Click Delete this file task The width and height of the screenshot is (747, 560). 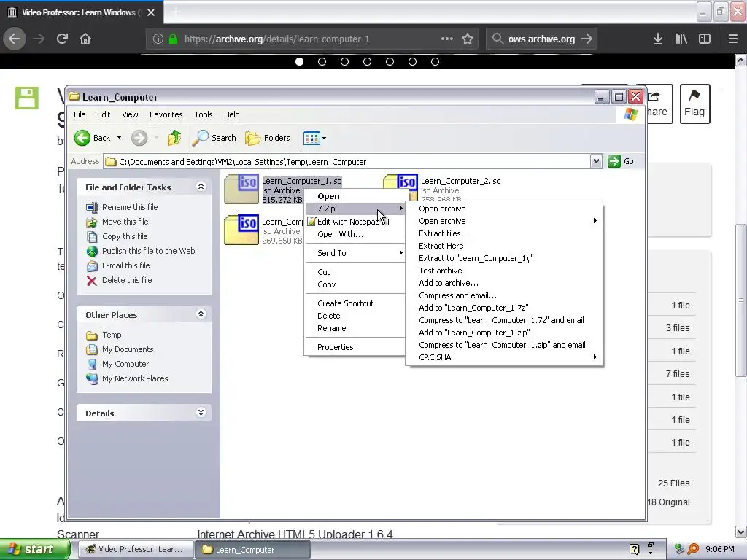pyautogui.click(x=127, y=280)
